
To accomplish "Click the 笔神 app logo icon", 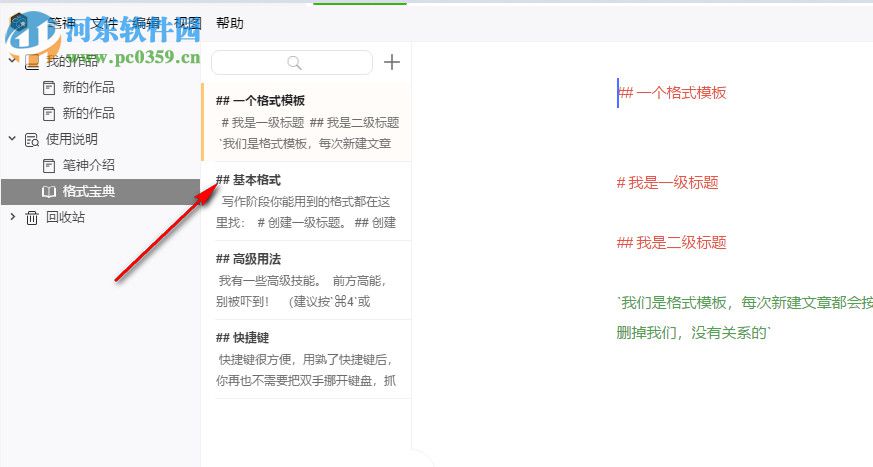I will click(19, 23).
